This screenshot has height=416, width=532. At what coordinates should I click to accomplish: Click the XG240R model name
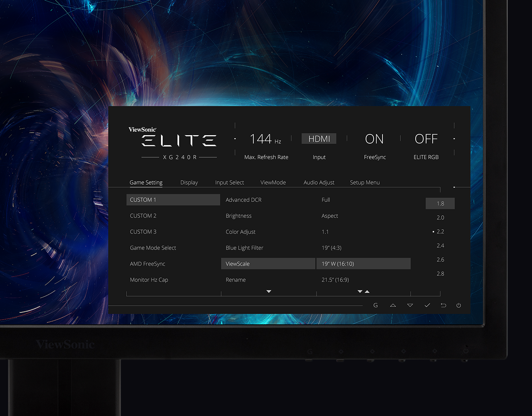point(180,157)
